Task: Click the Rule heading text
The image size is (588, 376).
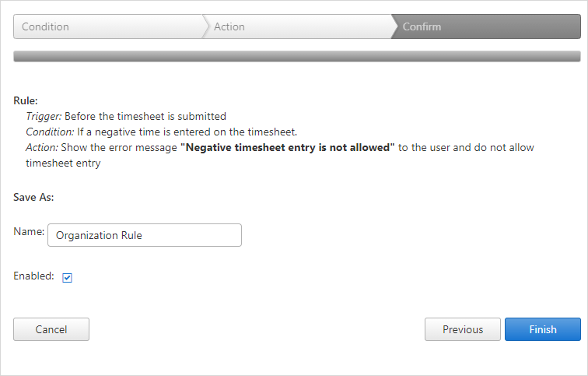Action: 26,101
